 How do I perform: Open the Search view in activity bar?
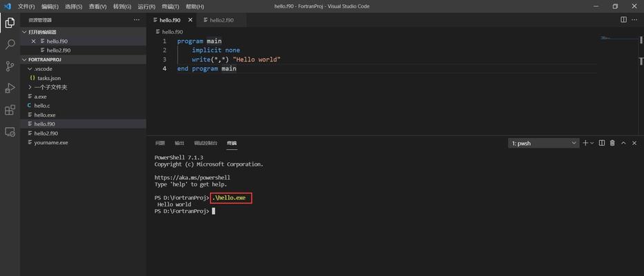[10, 44]
